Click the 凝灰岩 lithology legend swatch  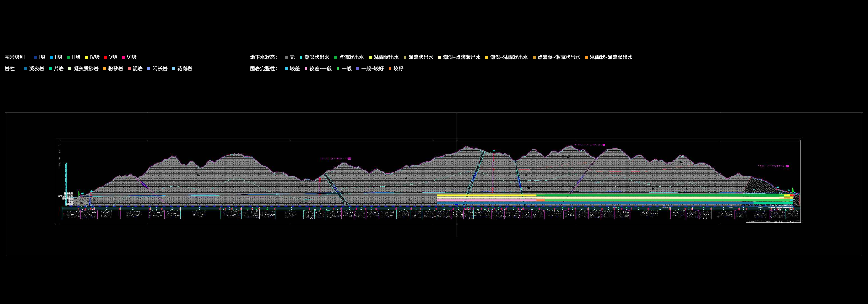click(26, 69)
